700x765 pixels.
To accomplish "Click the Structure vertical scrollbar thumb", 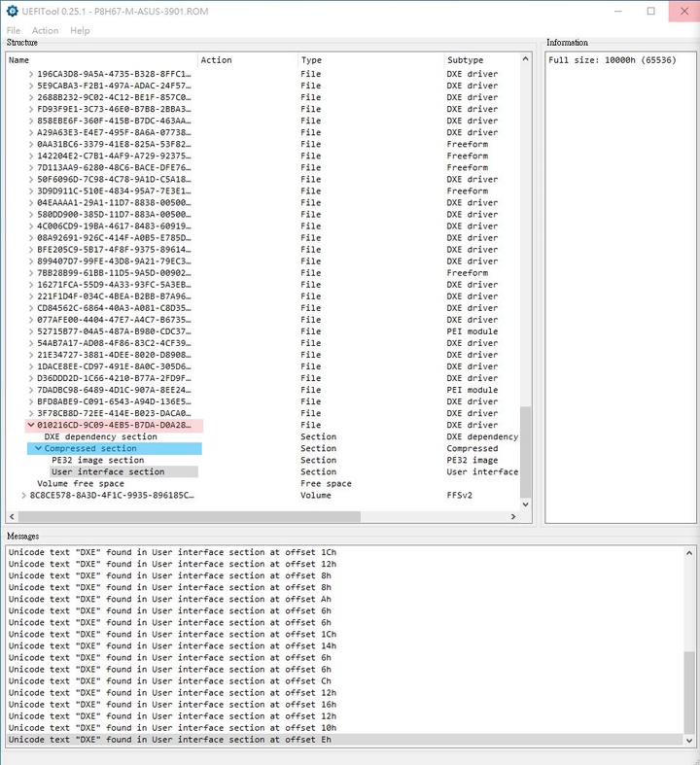I will [x=525, y=452].
